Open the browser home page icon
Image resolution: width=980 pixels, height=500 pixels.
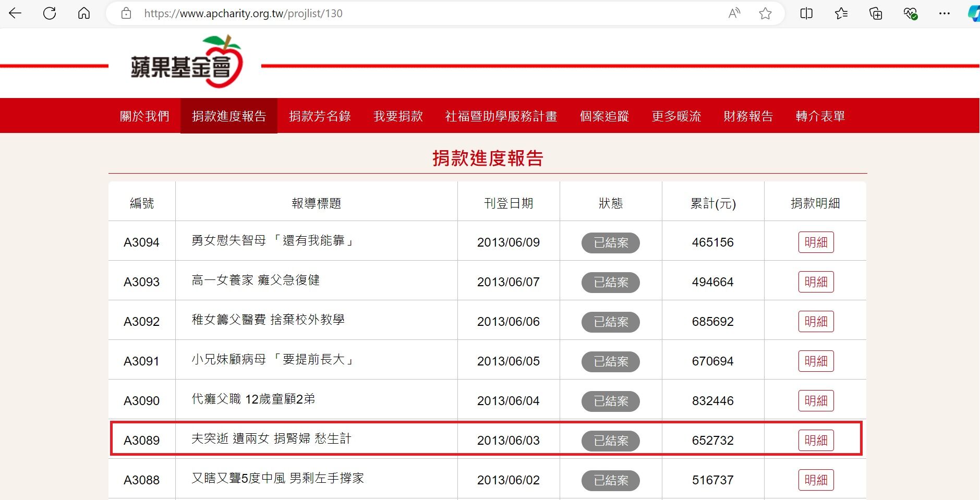coord(84,14)
